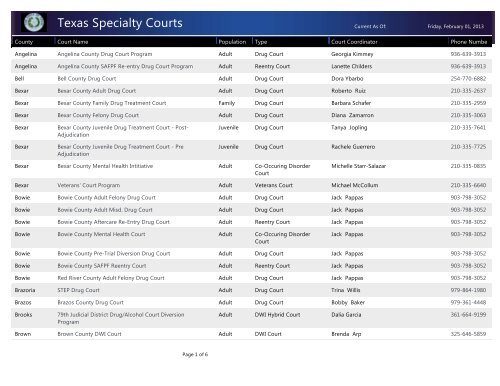
Task: Click the Texas state seal logo
Action: [34, 22]
